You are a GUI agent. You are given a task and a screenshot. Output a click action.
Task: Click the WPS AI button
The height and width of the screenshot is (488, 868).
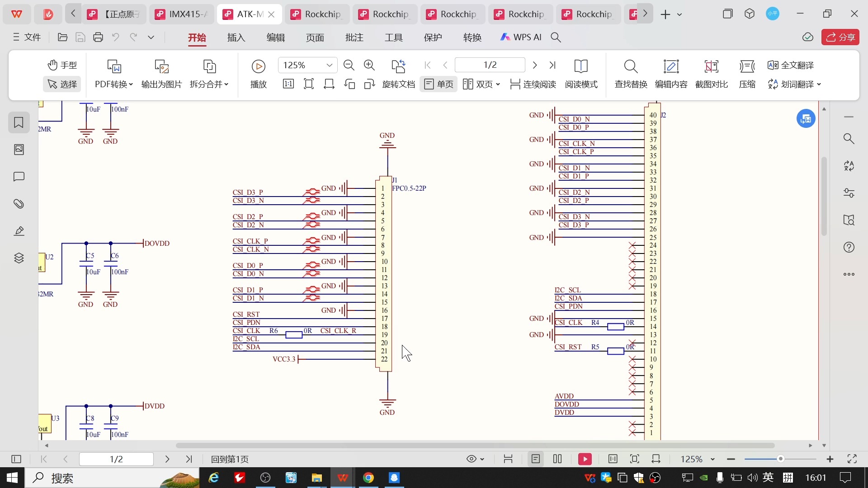pos(524,37)
